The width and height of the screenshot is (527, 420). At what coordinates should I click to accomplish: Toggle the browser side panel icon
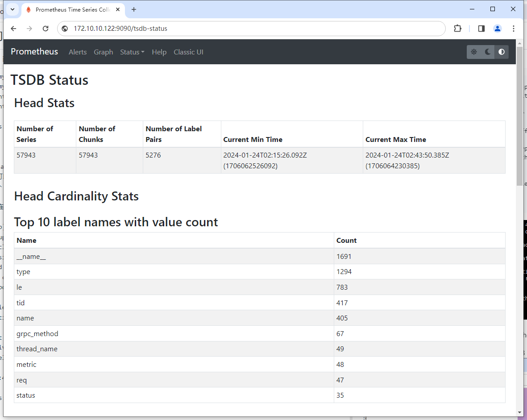481,29
